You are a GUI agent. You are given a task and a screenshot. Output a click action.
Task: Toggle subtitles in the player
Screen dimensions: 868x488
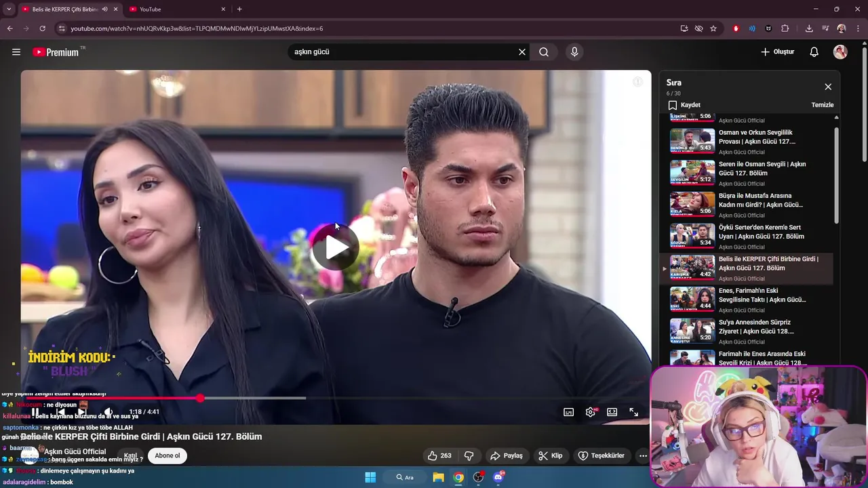tap(568, 412)
